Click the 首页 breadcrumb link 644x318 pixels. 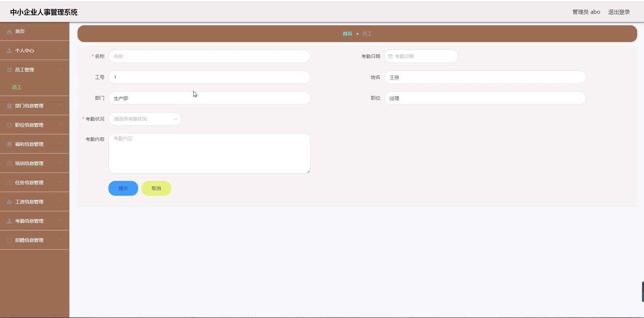[x=347, y=34]
